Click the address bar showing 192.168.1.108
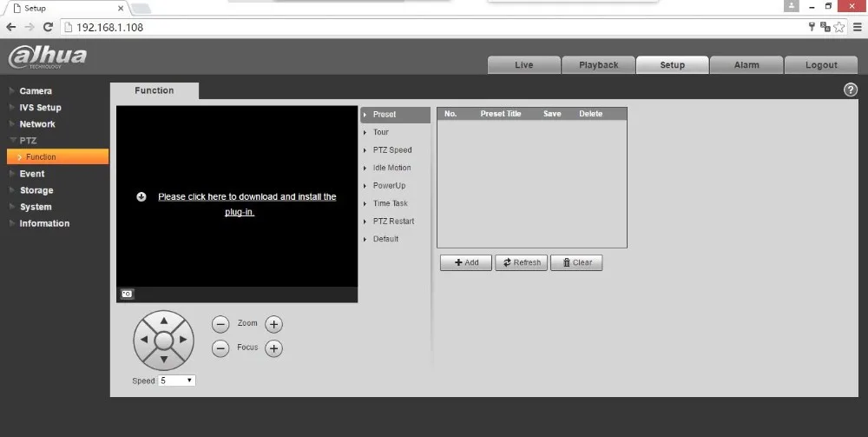This screenshot has width=868, height=437. tap(433, 27)
